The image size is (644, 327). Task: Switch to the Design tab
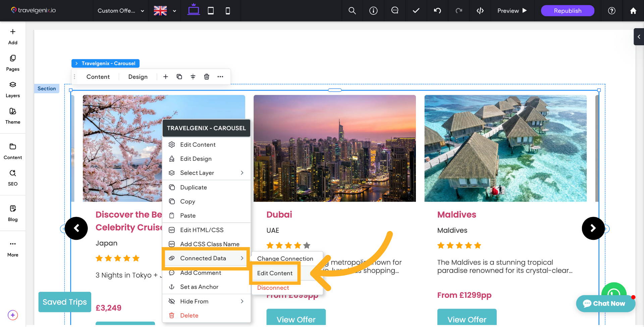pos(138,76)
